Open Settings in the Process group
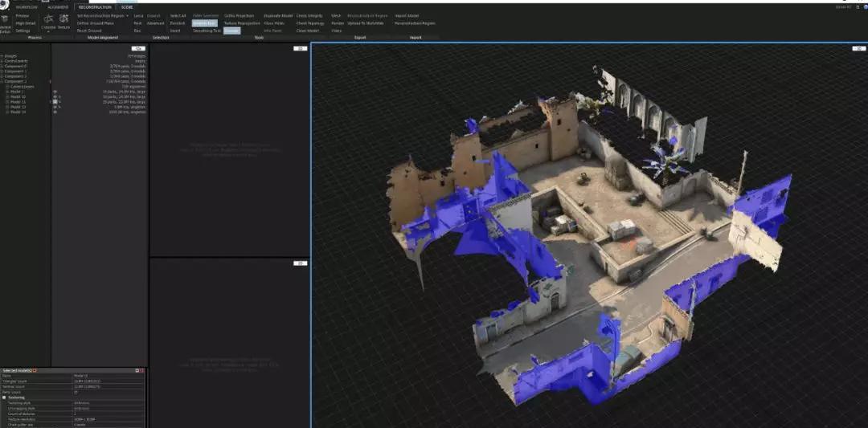Screen dimensions: 868x428 [x=23, y=31]
